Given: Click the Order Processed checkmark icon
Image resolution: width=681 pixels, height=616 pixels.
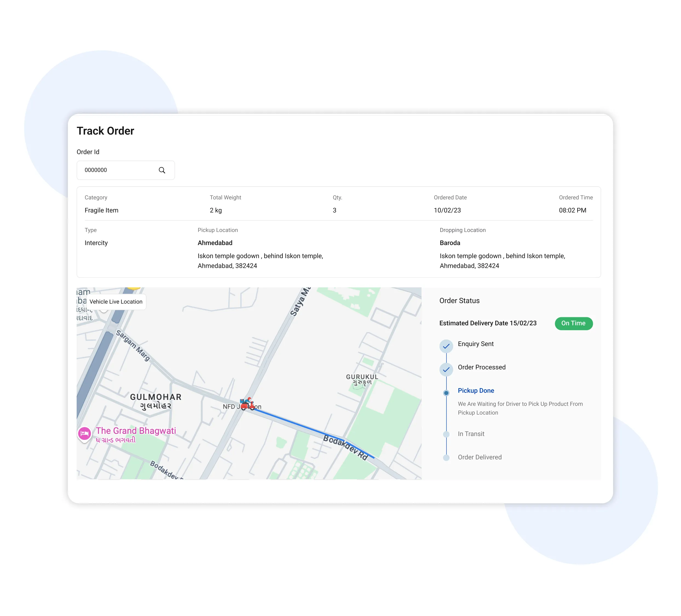Looking at the screenshot, I should click(x=446, y=369).
